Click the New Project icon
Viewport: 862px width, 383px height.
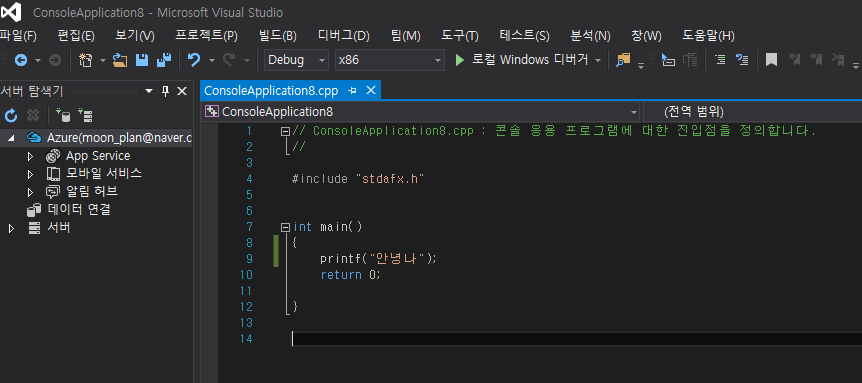point(85,60)
